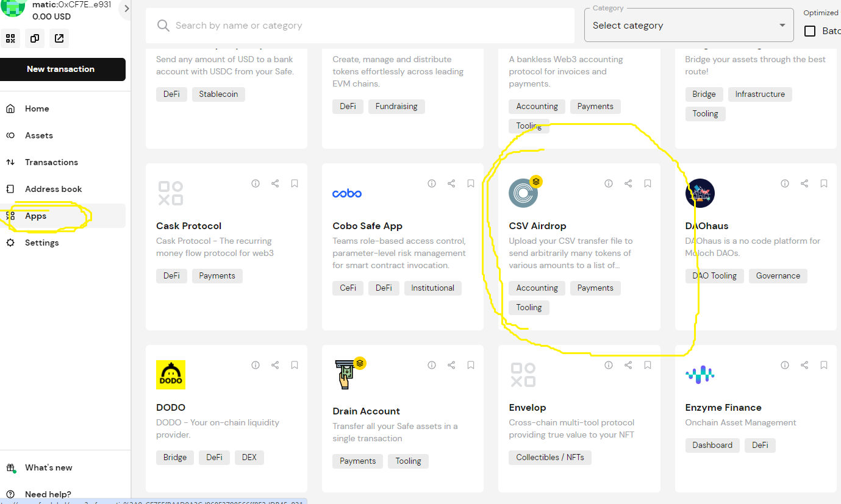Tick the batch transactions checkbox
Viewport: 841px width, 504px height.
pyautogui.click(x=810, y=31)
